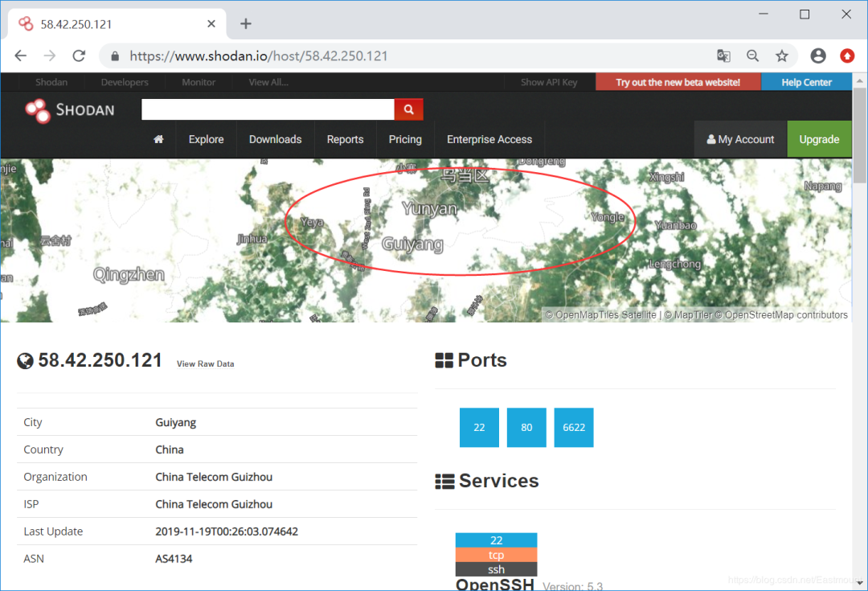Viewport: 868px width, 591px height.
Task: Click Organization value China Telecom Guizhou
Action: [214, 477]
